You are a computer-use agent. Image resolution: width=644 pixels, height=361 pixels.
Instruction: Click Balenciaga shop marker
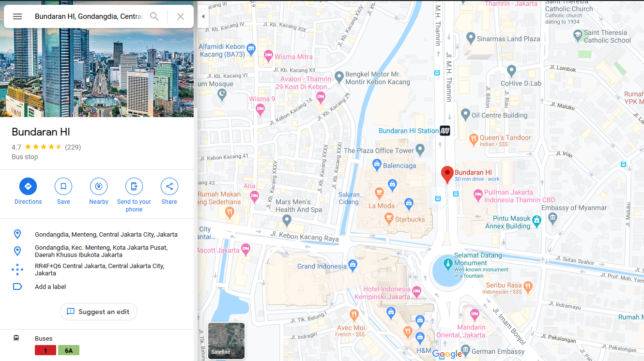[x=377, y=165]
